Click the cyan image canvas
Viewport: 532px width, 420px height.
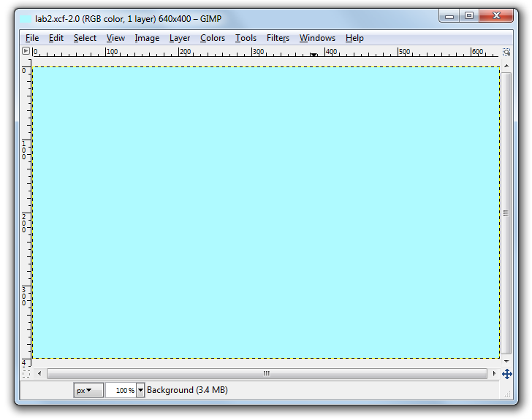[266, 213]
